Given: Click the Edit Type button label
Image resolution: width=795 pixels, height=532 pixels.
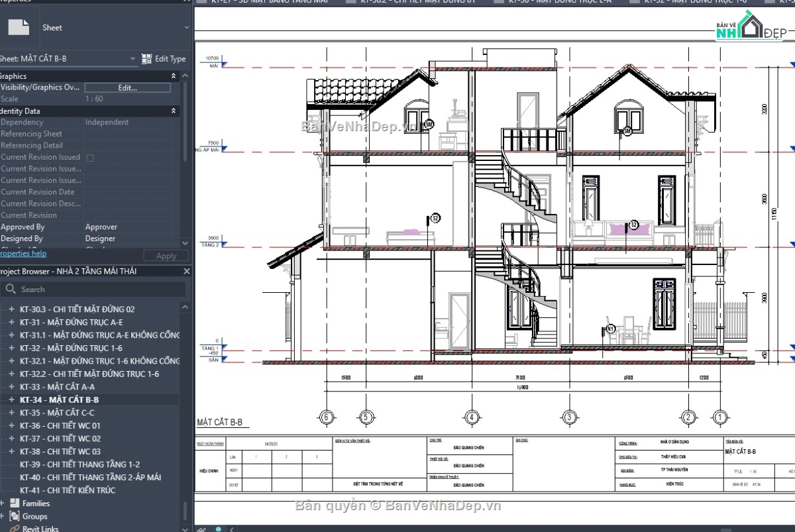Looking at the screenshot, I should tap(170, 58).
